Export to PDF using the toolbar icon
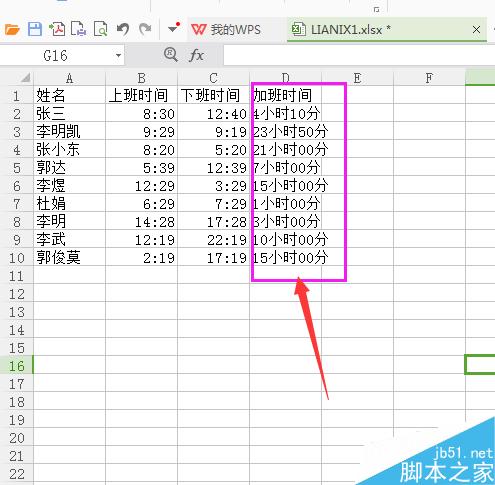495x485 pixels. pos(57,29)
